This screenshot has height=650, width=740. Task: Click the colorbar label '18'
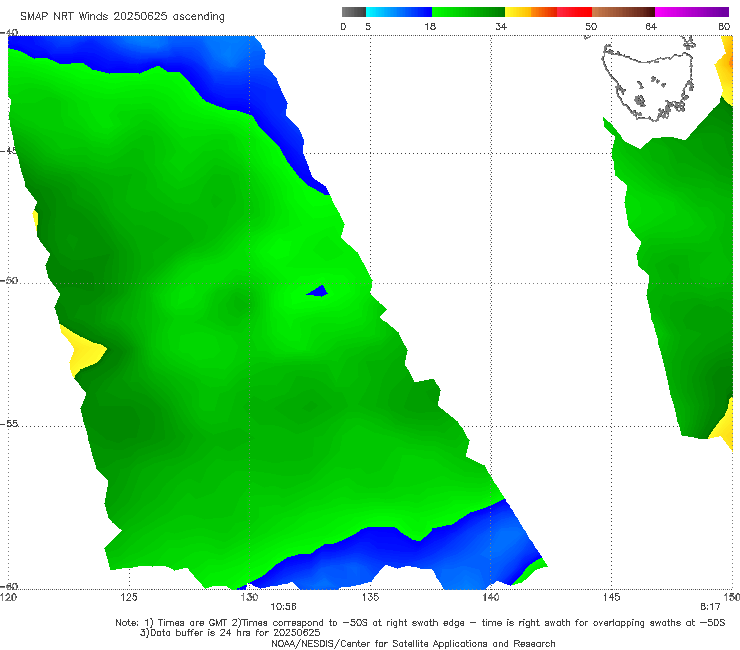[x=430, y=26]
